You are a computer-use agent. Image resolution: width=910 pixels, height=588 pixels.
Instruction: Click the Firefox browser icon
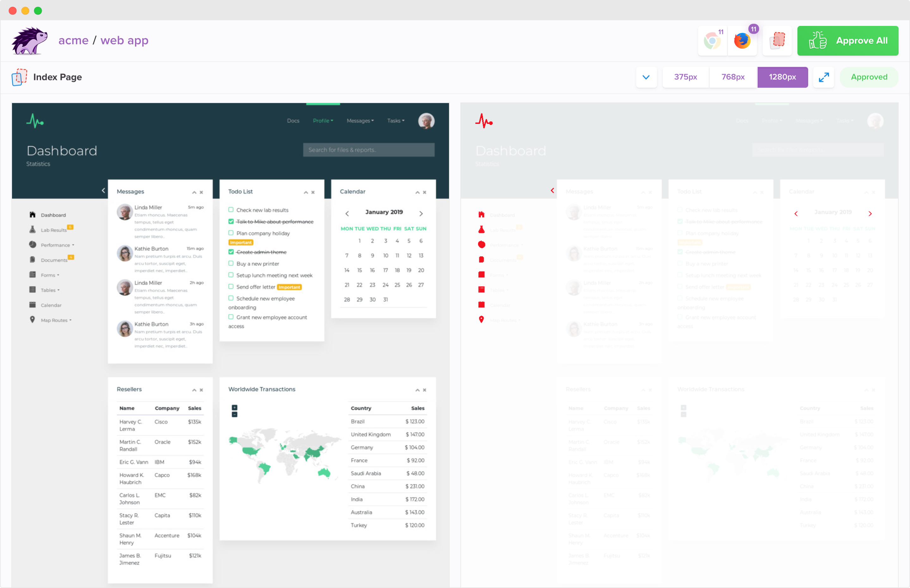[742, 41]
